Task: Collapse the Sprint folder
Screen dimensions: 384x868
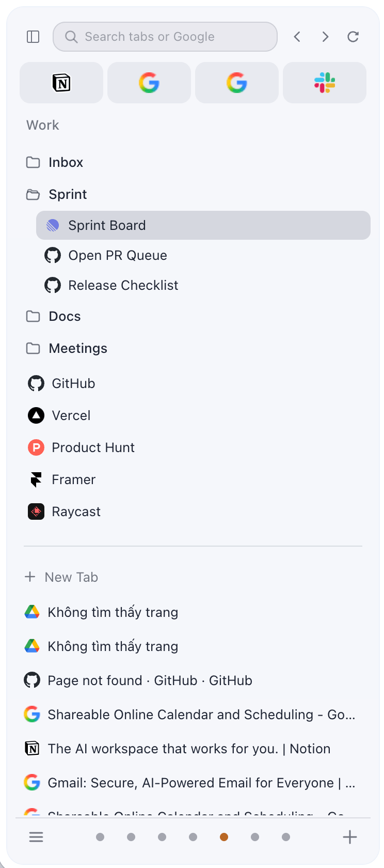Action: click(x=67, y=194)
